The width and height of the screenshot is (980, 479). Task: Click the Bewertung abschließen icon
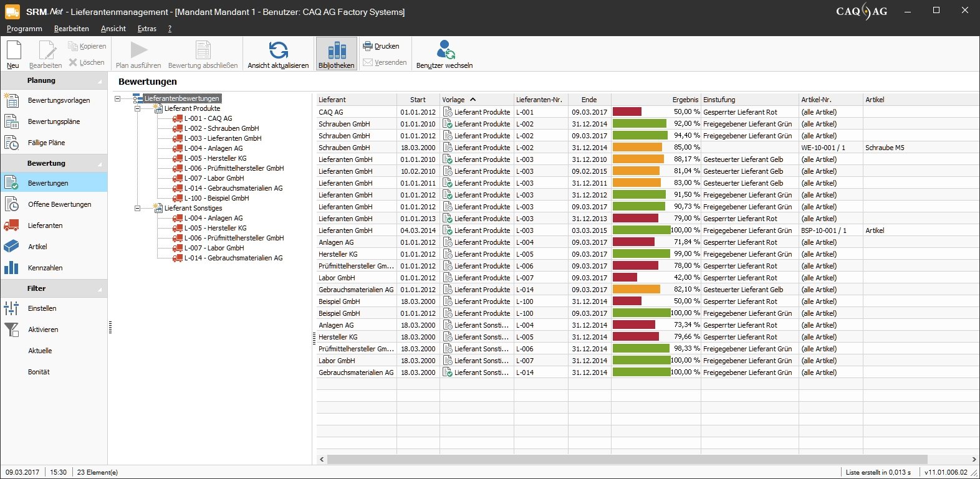tap(203, 50)
